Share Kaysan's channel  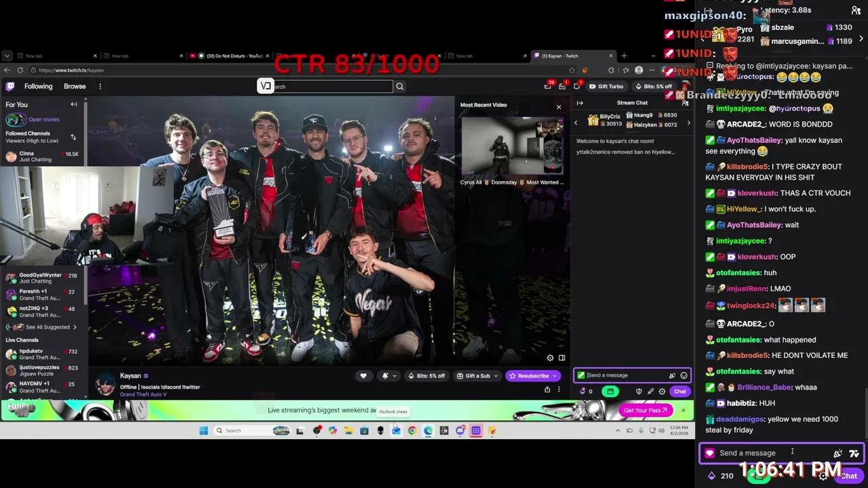pyautogui.click(x=547, y=390)
